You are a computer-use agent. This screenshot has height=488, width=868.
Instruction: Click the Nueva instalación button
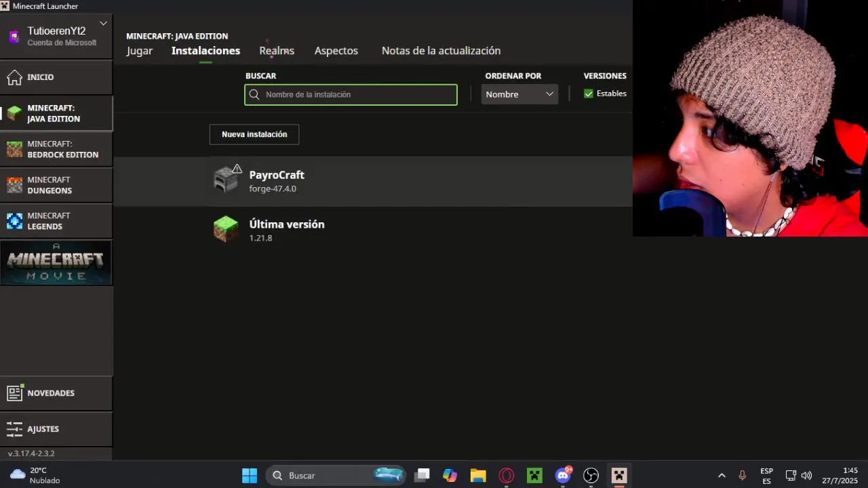(254, 134)
